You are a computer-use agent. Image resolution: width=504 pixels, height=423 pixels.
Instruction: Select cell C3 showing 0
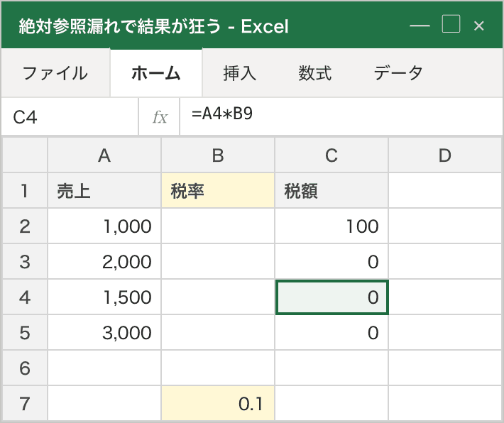(332, 261)
